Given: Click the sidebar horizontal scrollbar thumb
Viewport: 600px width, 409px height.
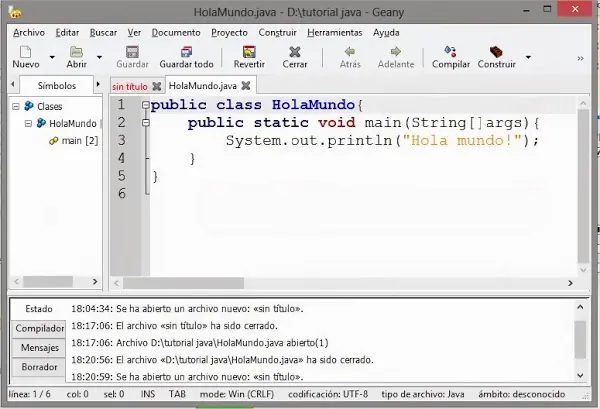Looking at the screenshot, I should [48, 282].
